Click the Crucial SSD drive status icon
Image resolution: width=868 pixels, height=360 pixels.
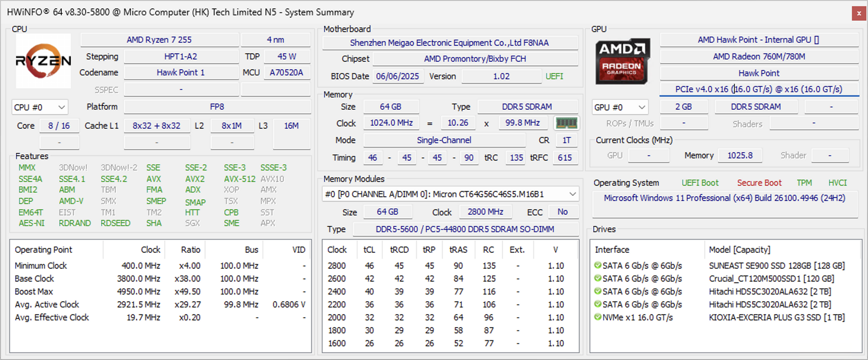click(x=598, y=279)
